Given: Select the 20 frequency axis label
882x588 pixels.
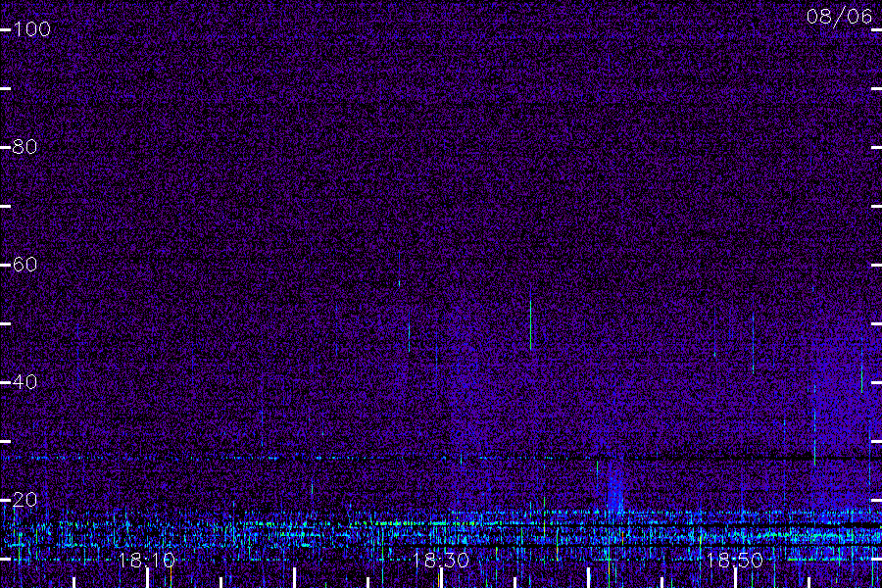Looking at the screenshot, I should coord(24,500).
